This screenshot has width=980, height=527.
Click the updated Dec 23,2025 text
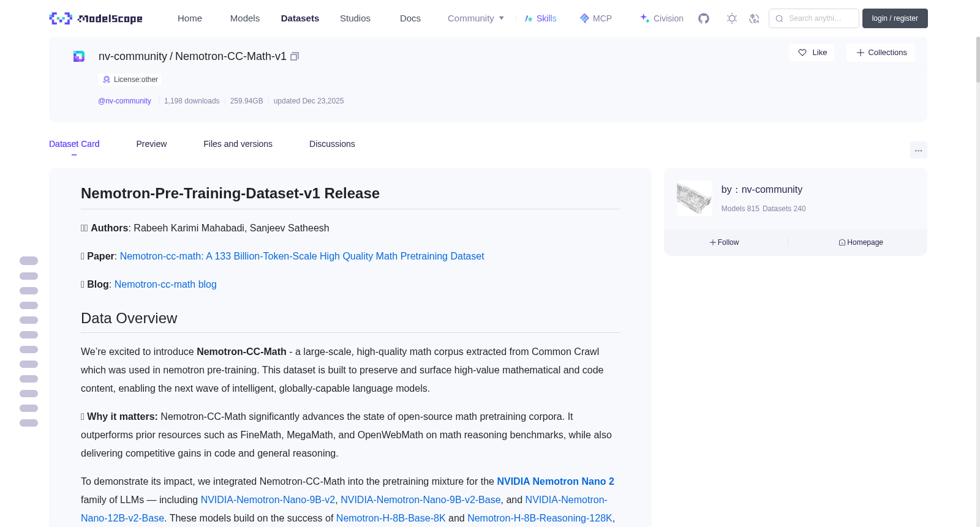(309, 101)
